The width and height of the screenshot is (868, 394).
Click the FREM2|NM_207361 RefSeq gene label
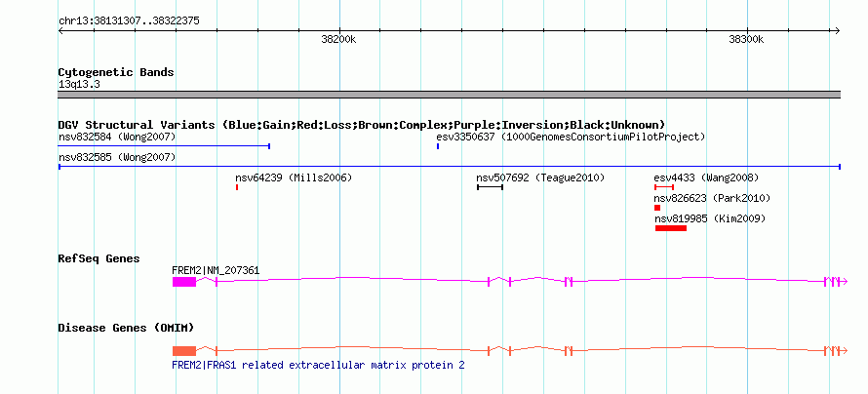pos(216,270)
